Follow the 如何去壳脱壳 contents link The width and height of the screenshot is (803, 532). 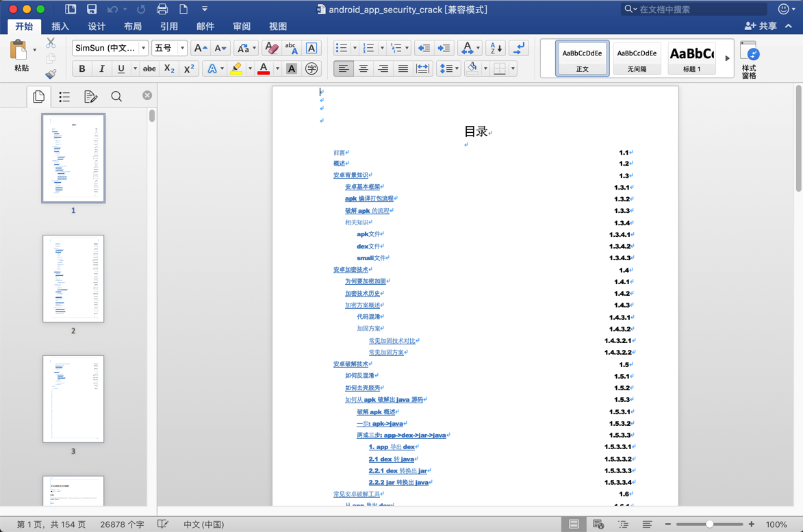click(x=363, y=388)
